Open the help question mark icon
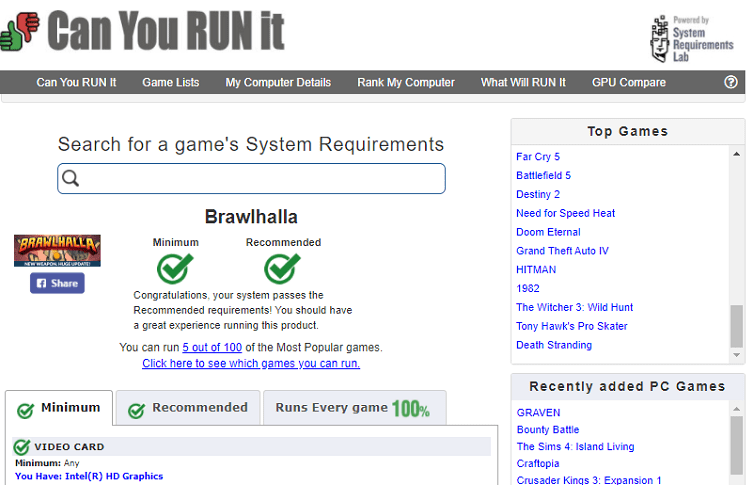The image size is (749, 485). [730, 82]
